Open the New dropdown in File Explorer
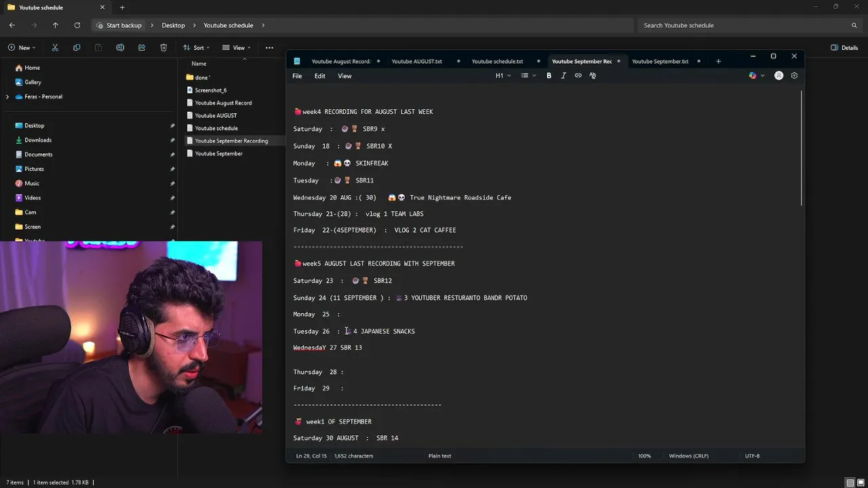The image size is (868, 488). click(x=22, y=47)
